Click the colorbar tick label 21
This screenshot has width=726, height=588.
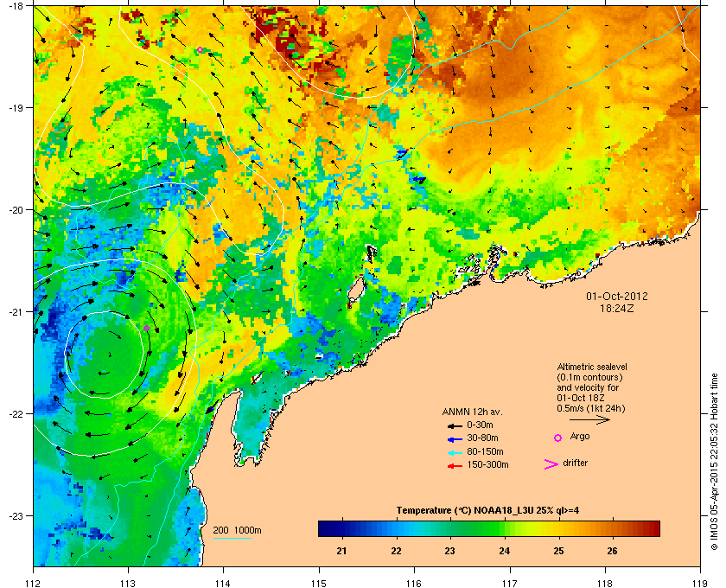point(341,551)
